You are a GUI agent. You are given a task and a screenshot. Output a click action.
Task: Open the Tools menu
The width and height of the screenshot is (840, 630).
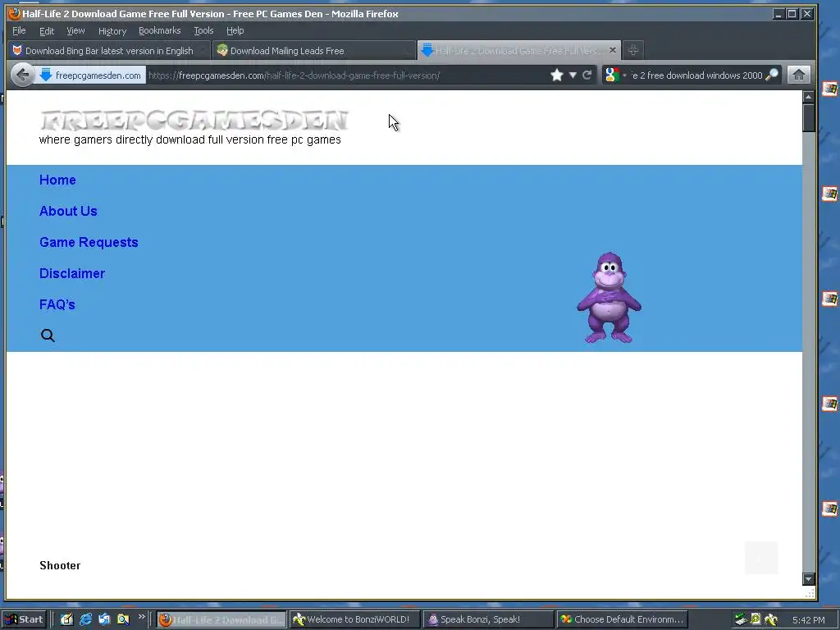[x=203, y=30]
